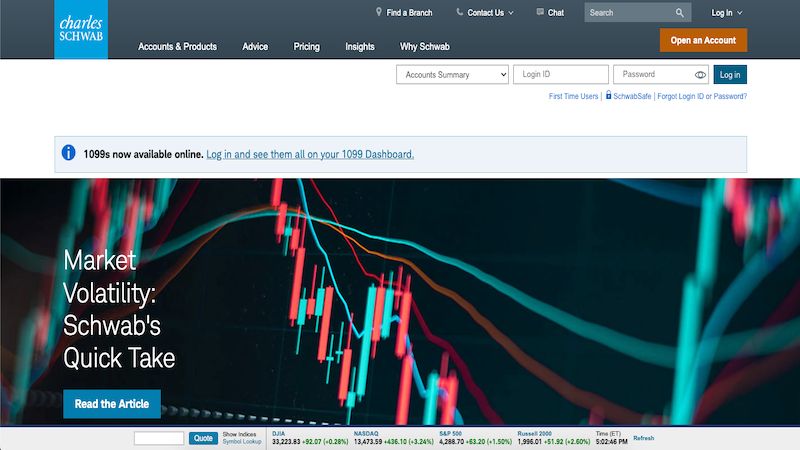Click the DJIA index label
The image size is (800, 450).
279,434
